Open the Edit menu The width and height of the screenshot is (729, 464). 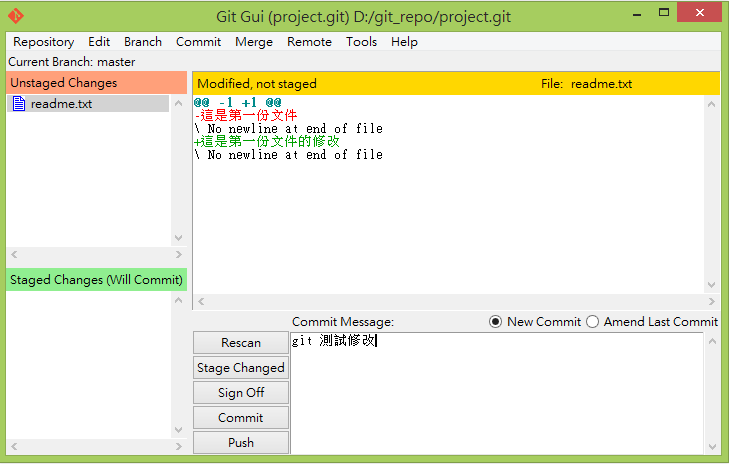click(x=99, y=42)
